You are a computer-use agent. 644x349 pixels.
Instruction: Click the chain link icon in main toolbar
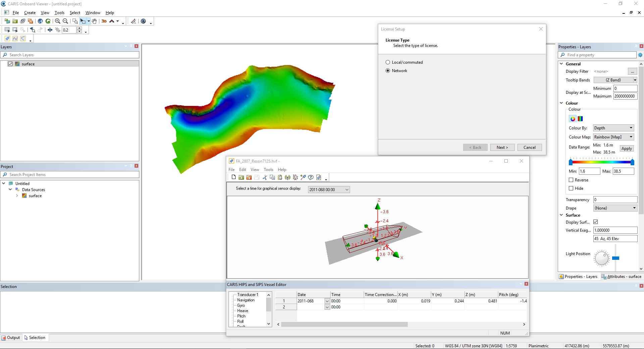(23, 21)
